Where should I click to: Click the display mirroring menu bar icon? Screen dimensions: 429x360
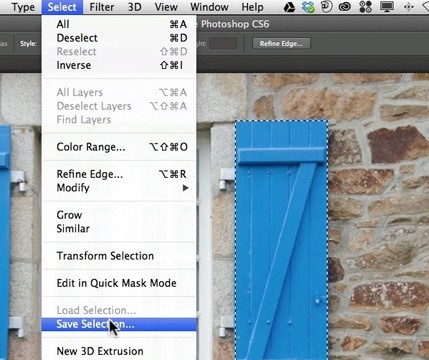click(x=387, y=7)
